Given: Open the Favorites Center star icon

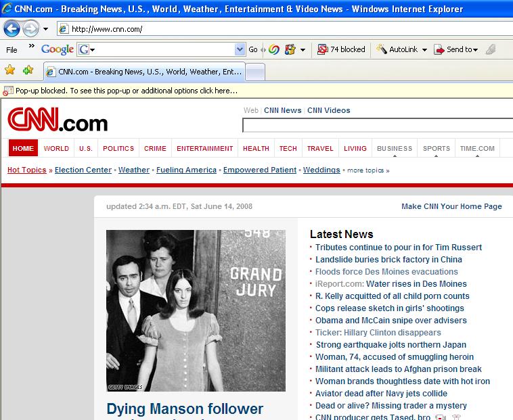Looking at the screenshot, I should (10, 70).
